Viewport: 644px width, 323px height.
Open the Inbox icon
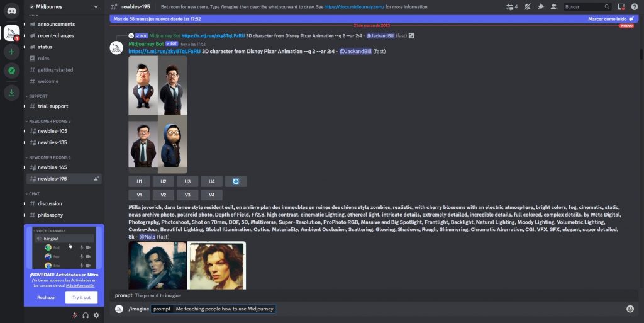click(621, 6)
